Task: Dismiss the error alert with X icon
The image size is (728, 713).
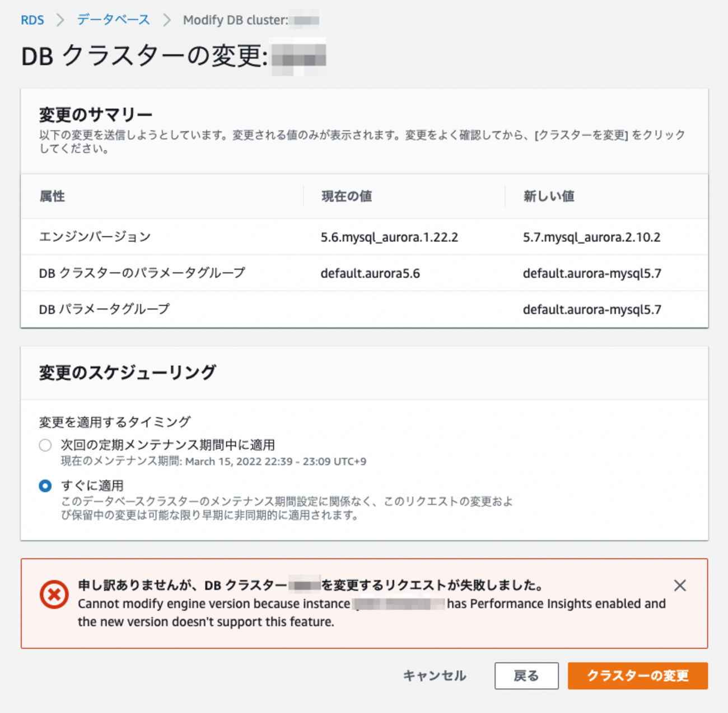Action: (x=680, y=585)
